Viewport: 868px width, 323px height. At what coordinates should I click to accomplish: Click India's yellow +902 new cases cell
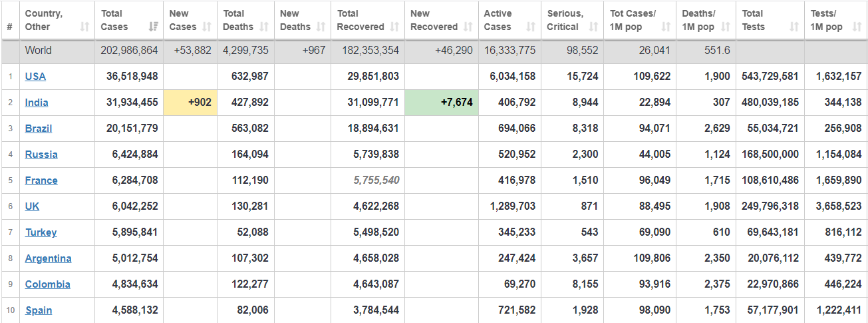190,103
